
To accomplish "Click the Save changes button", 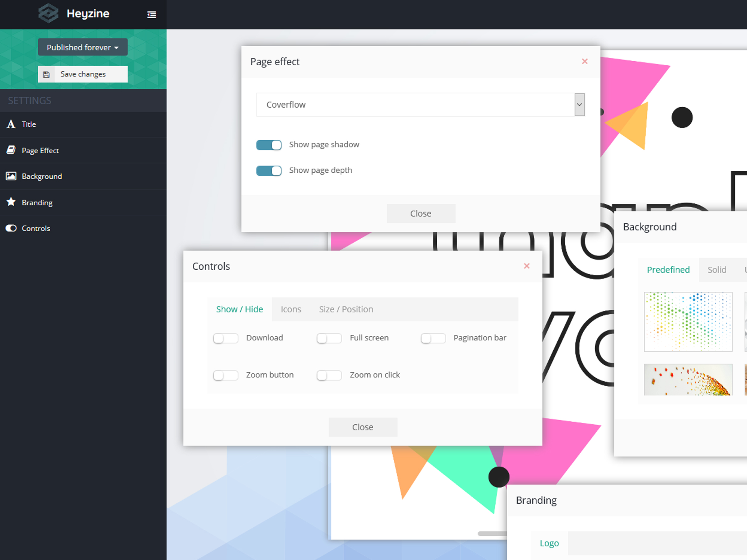I will (x=83, y=74).
